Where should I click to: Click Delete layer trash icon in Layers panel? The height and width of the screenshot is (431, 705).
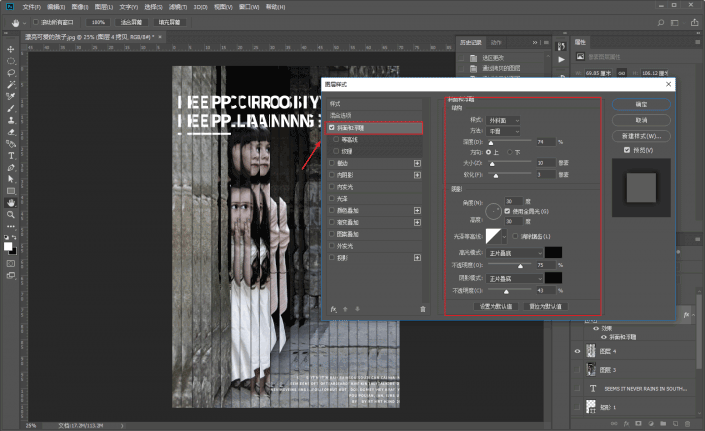pyautogui.click(x=687, y=424)
